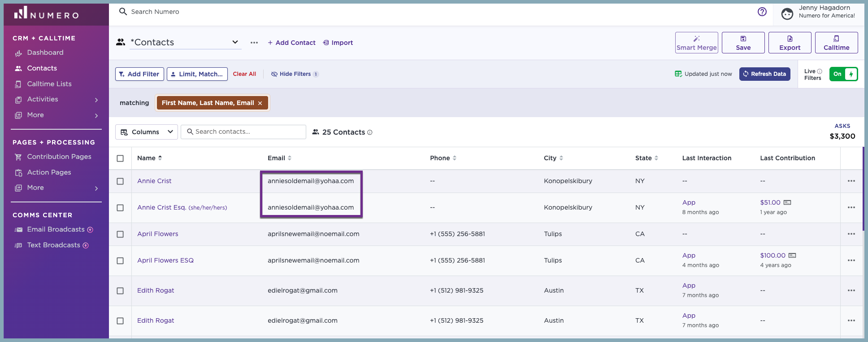This screenshot has height=342, width=868.
Task: Open the Limit, Match... options
Action: coord(197,74)
